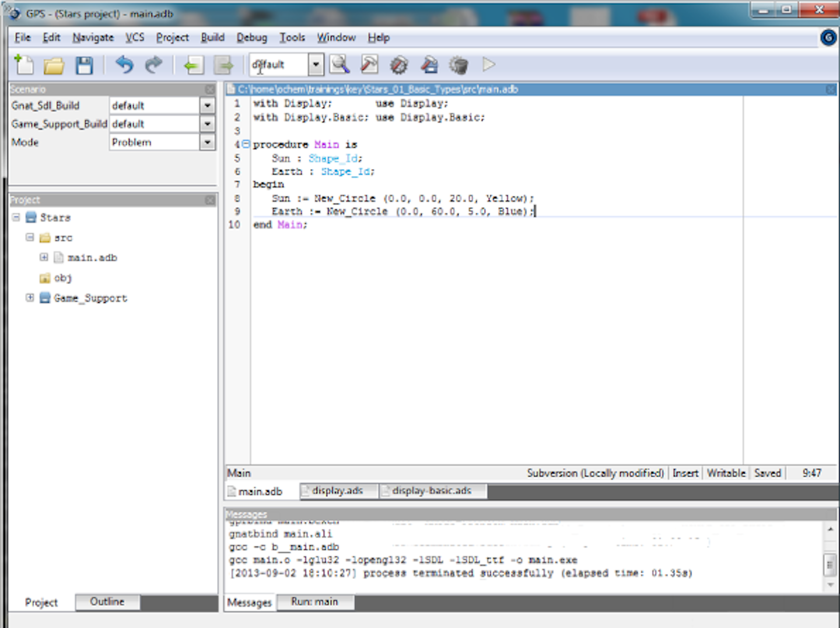Select the obj folder in tree

point(62,278)
